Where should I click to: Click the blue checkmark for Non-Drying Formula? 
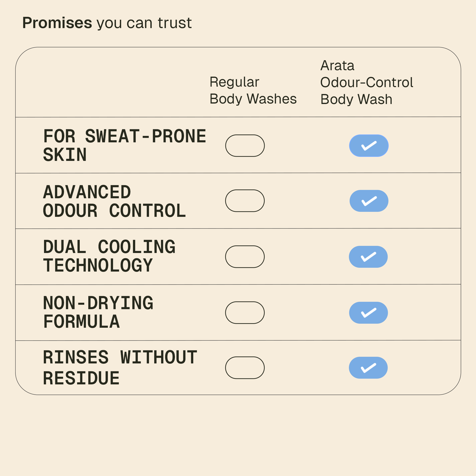click(369, 313)
